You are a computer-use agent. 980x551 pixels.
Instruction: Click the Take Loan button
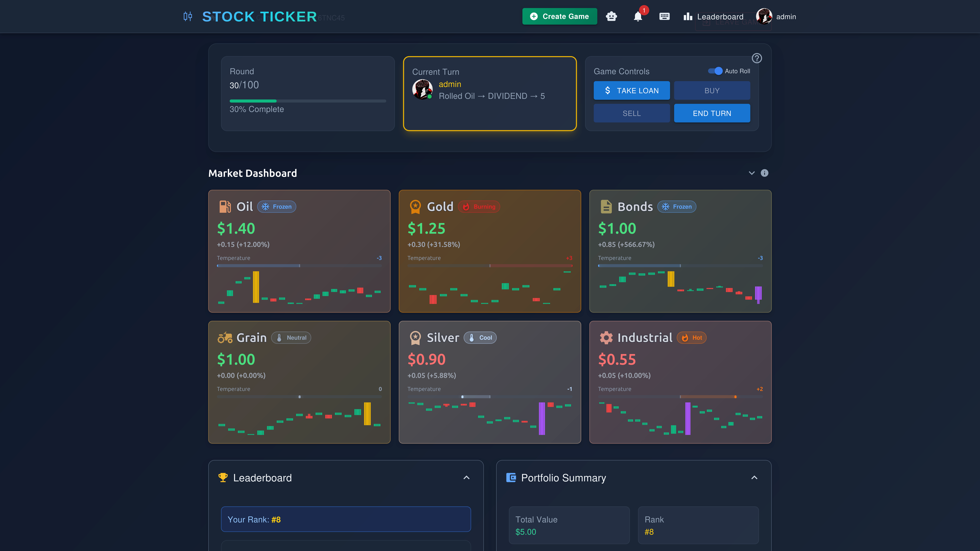point(632,91)
